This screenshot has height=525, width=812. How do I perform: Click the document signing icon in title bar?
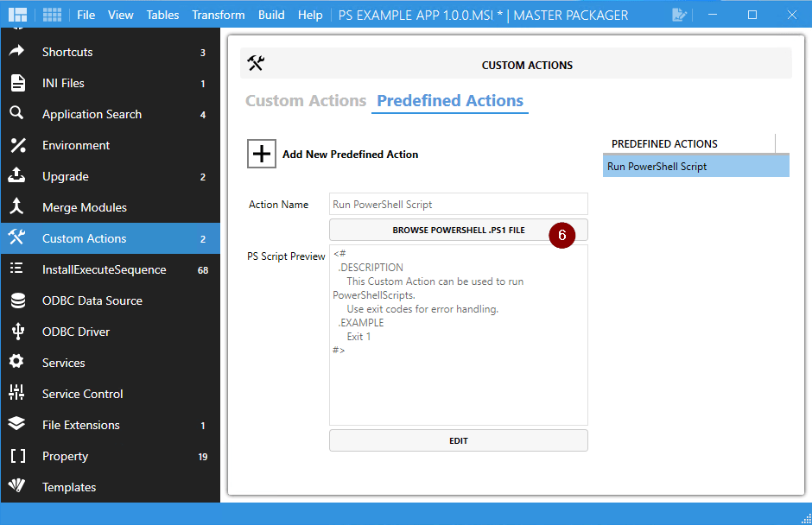pos(679,14)
